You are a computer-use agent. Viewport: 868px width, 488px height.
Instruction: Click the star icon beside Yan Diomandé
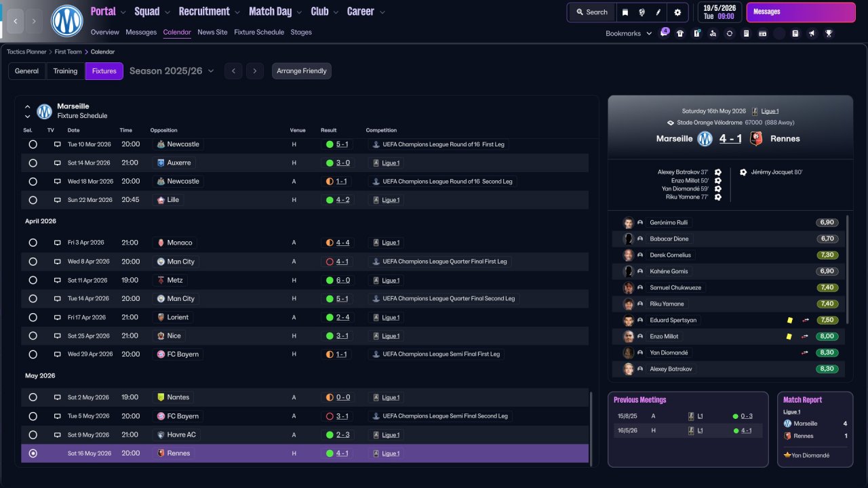787,455
